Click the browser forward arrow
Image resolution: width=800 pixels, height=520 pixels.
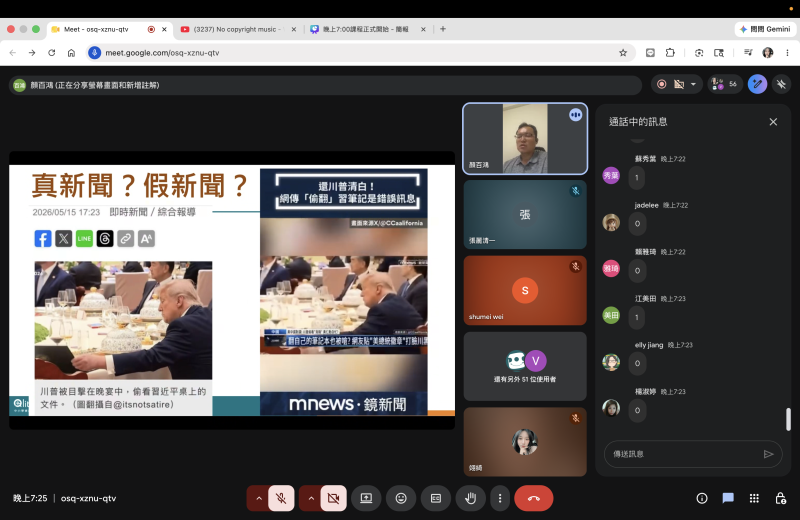[32, 53]
